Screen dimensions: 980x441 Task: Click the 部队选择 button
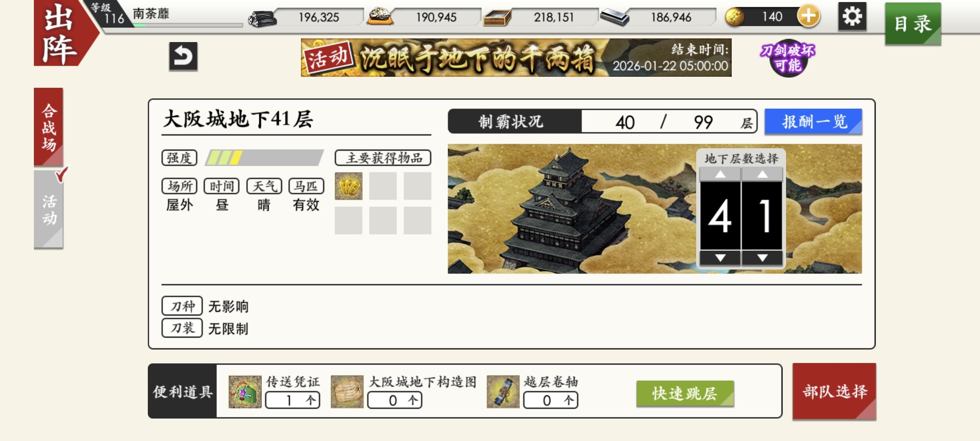(x=834, y=391)
